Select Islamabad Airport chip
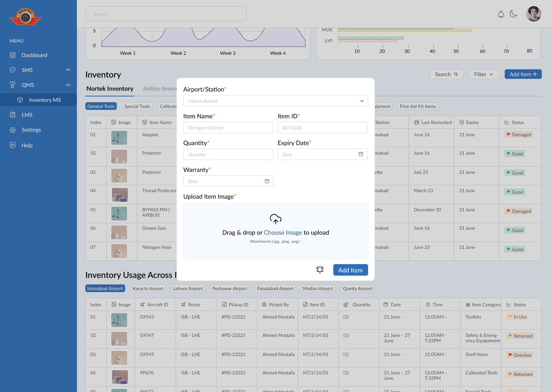This screenshot has width=551, height=392. (x=105, y=289)
